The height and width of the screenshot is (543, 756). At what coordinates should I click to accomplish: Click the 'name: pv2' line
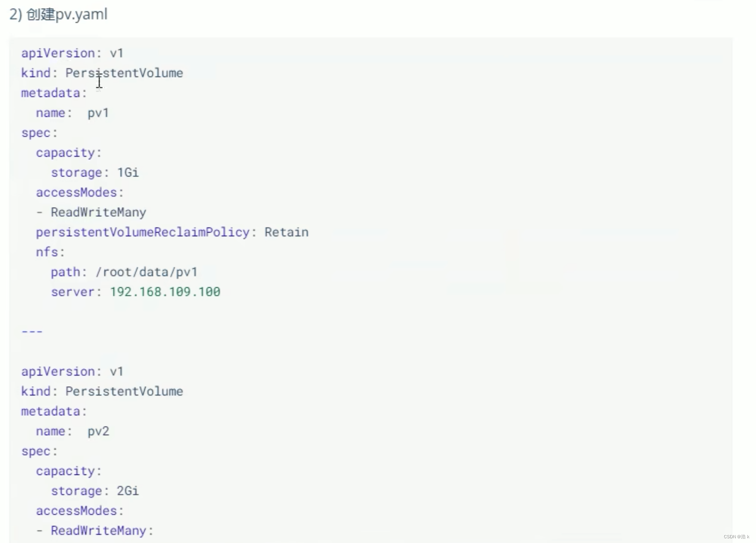(x=72, y=431)
